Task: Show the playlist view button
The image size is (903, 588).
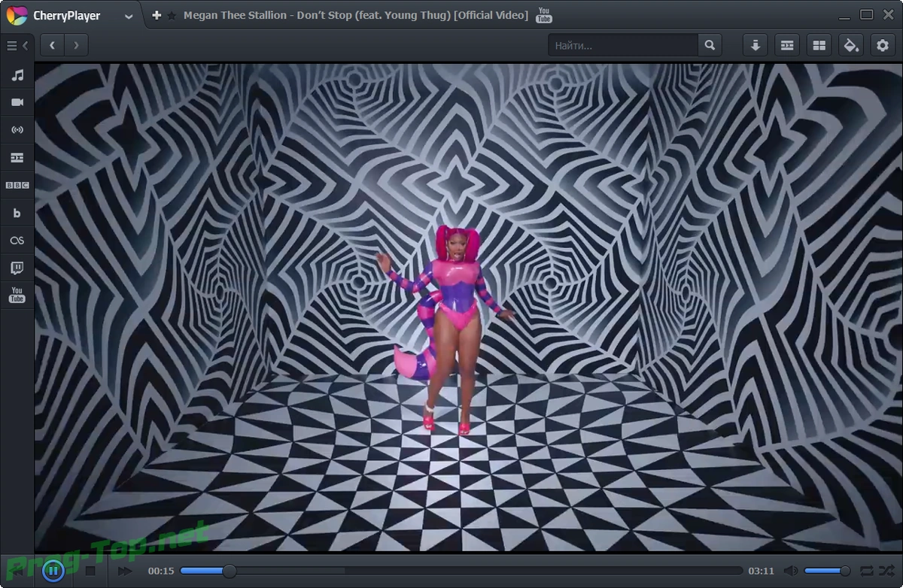Action: pos(787,46)
